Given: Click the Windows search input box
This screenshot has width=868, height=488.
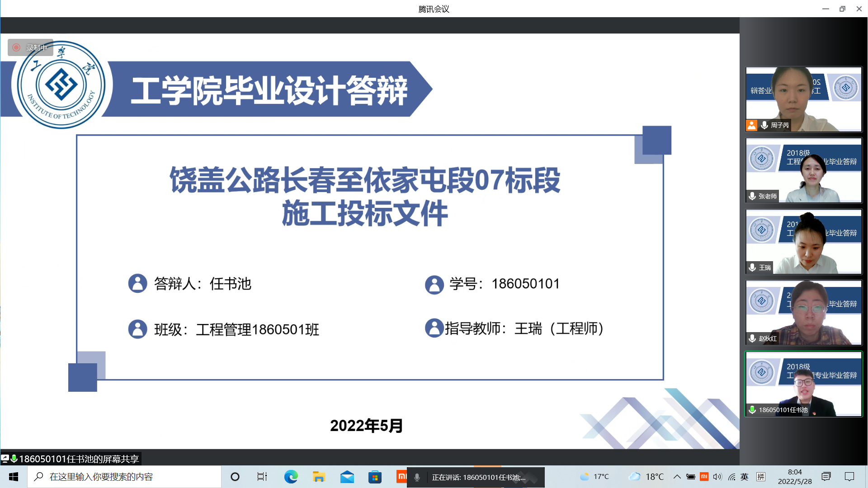Looking at the screenshot, I should 124,477.
